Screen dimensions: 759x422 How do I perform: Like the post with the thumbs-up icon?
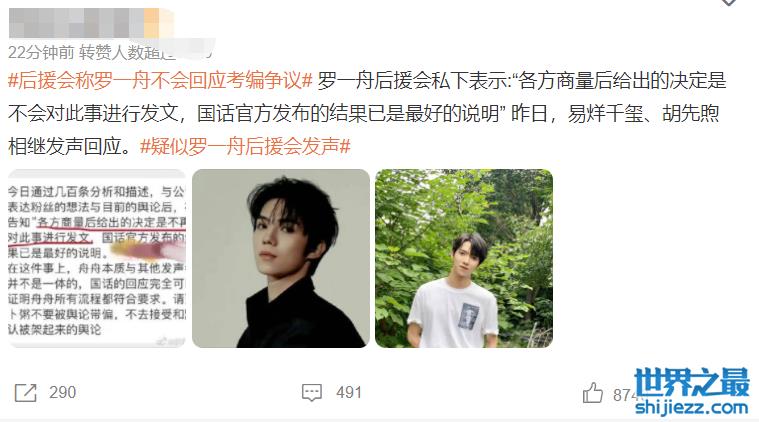(x=592, y=393)
